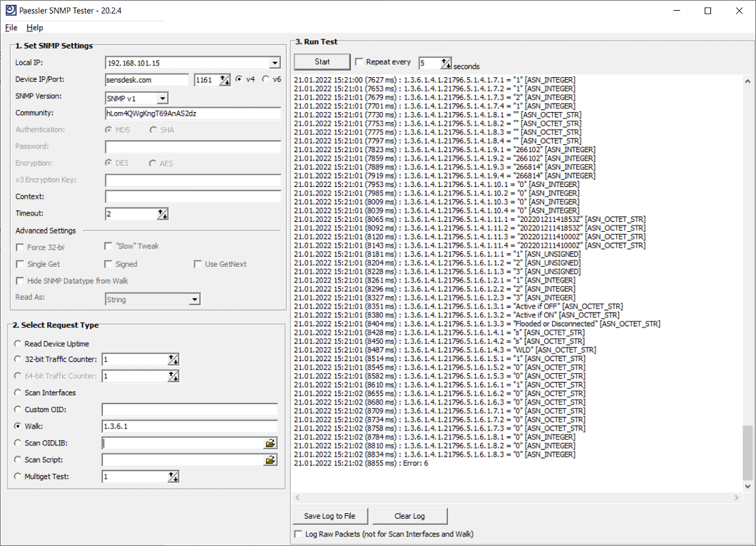Click the log's vertical scrollbar thumb
Image resolution: width=756 pixels, height=546 pixels.
pos(747,453)
